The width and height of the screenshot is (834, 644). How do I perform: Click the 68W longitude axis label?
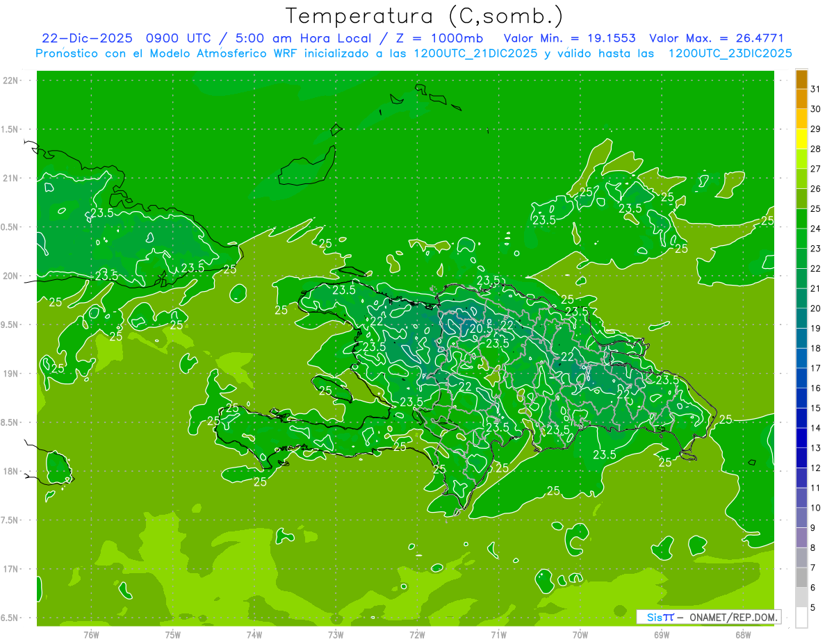(743, 634)
